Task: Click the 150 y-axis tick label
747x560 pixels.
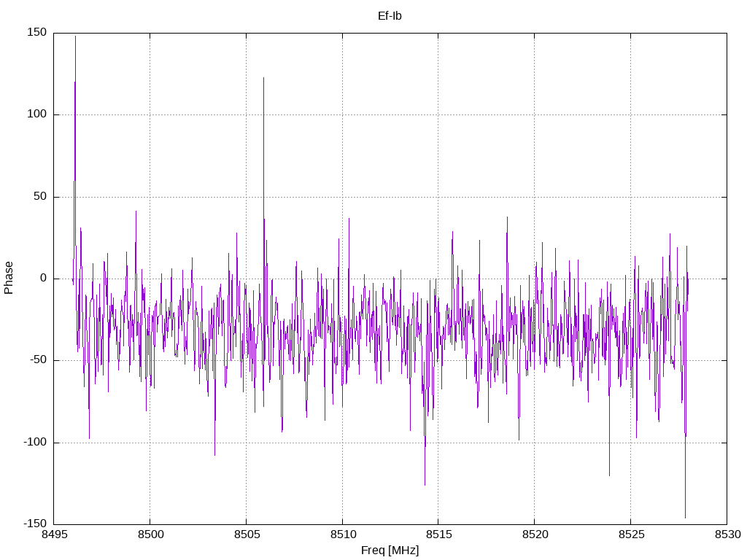Action: coord(37,32)
